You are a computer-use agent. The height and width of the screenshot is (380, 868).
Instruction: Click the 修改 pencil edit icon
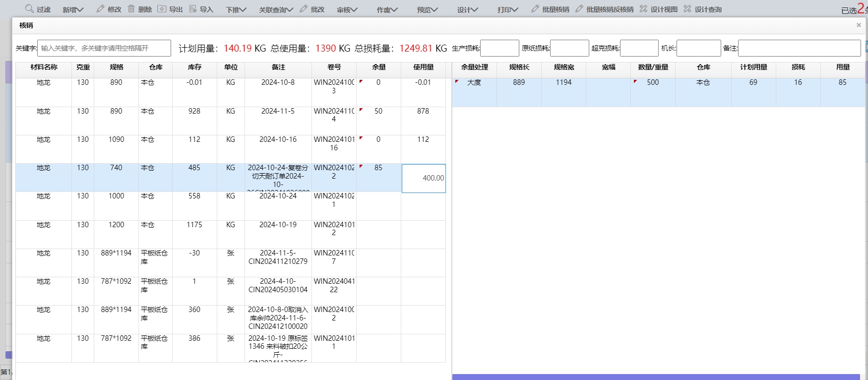(x=100, y=9)
